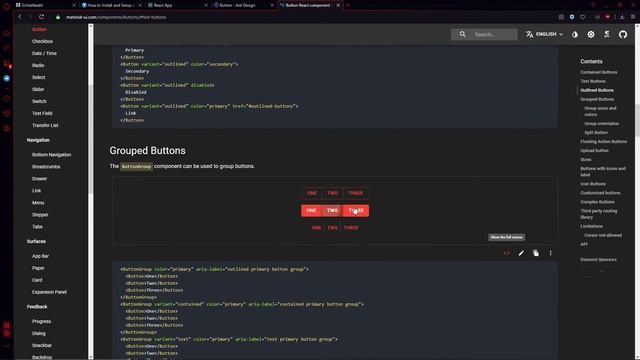This screenshot has width=640, height=360.
Task: Open the three-dot more menu below demo
Action: click(x=551, y=253)
